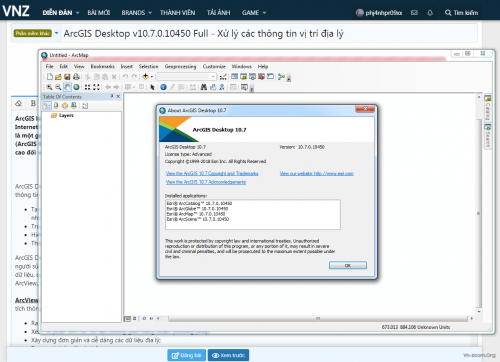
Task: Open Tìm kiếm search
Action: coord(462,13)
